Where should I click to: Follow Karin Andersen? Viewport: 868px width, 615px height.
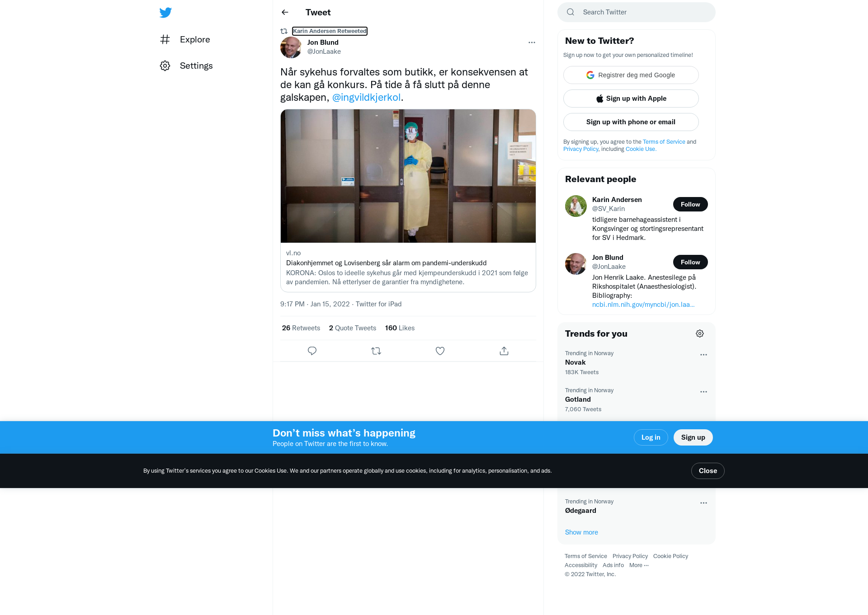click(690, 204)
